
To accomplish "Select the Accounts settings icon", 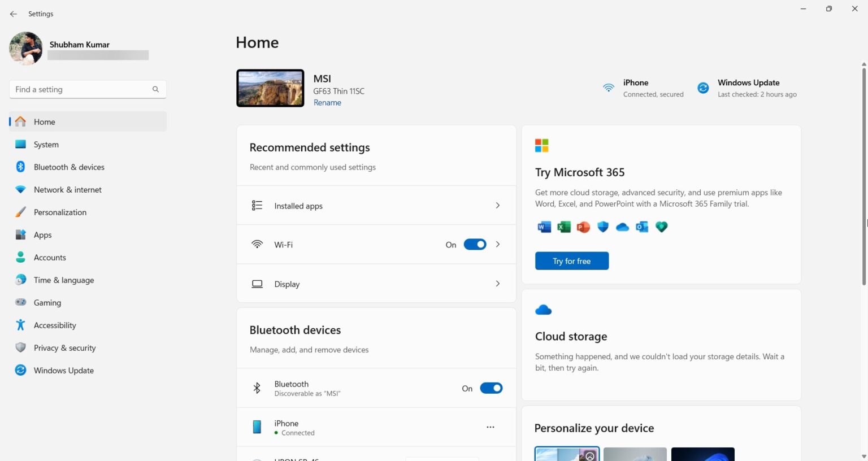I will [20, 257].
